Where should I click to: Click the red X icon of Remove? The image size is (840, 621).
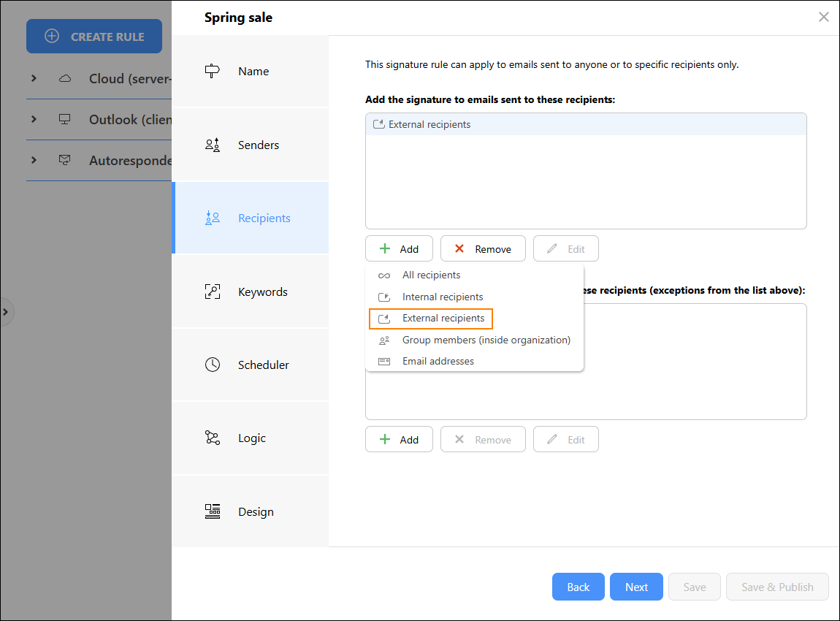tap(459, 248)
